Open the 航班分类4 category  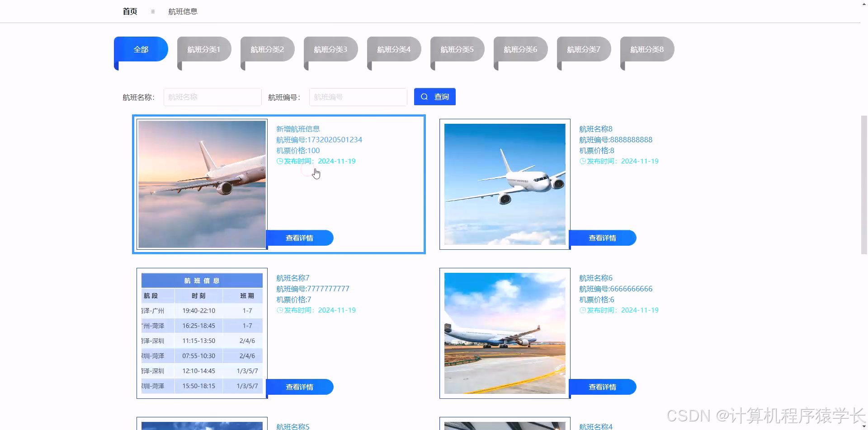pos(394,50)
